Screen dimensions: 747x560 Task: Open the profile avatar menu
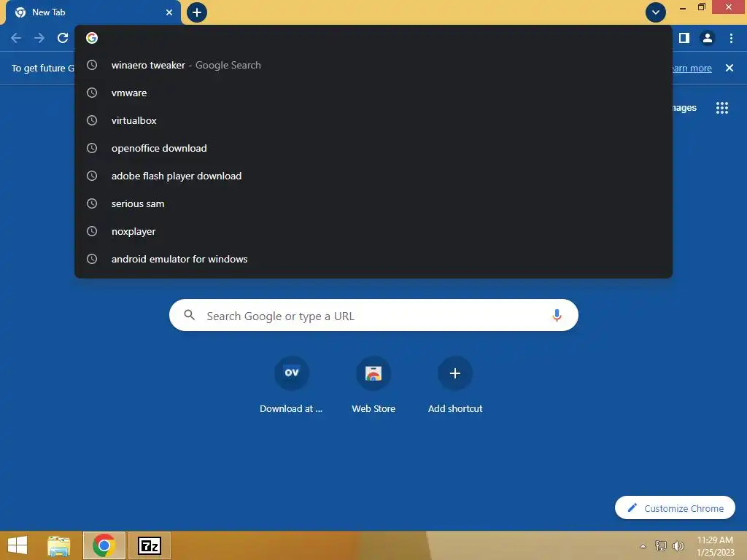click(708, 38)
